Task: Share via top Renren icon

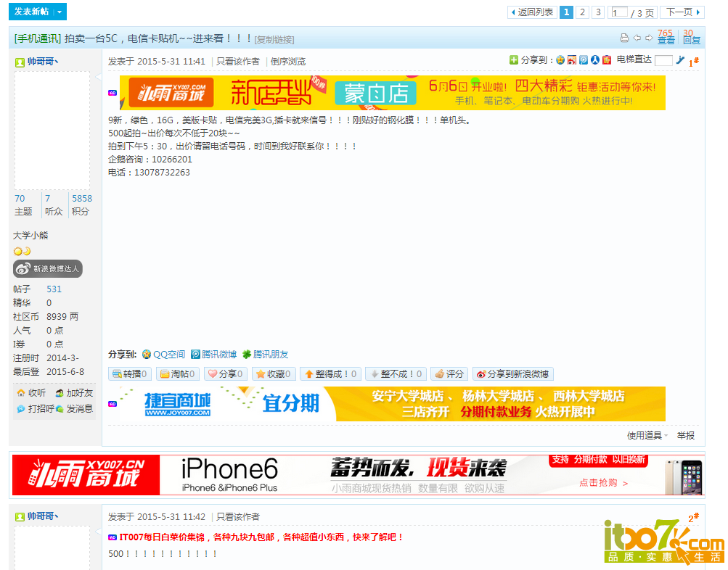Action: pos(595,60)
